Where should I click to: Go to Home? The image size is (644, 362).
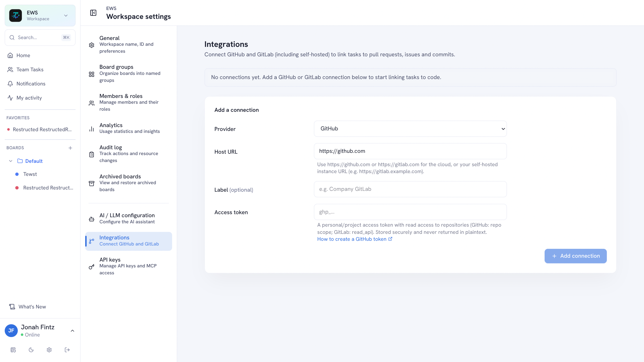tap(23, 55)
